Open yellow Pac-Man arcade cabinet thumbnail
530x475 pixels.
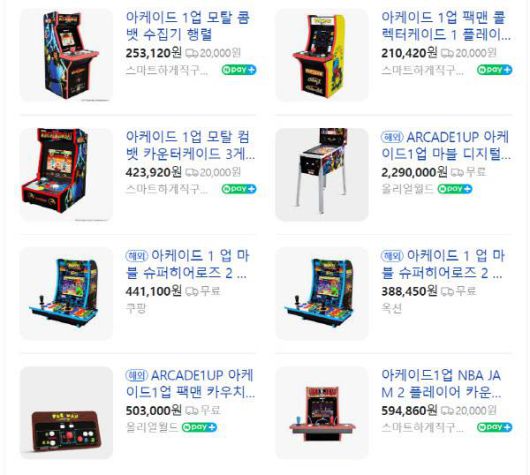[x=322, y=55]
